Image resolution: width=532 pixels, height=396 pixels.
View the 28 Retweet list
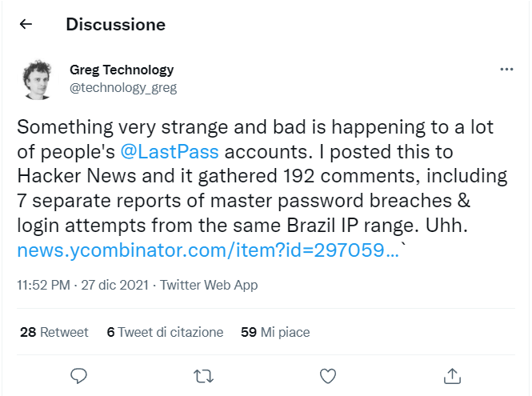[x=54, y=332]
